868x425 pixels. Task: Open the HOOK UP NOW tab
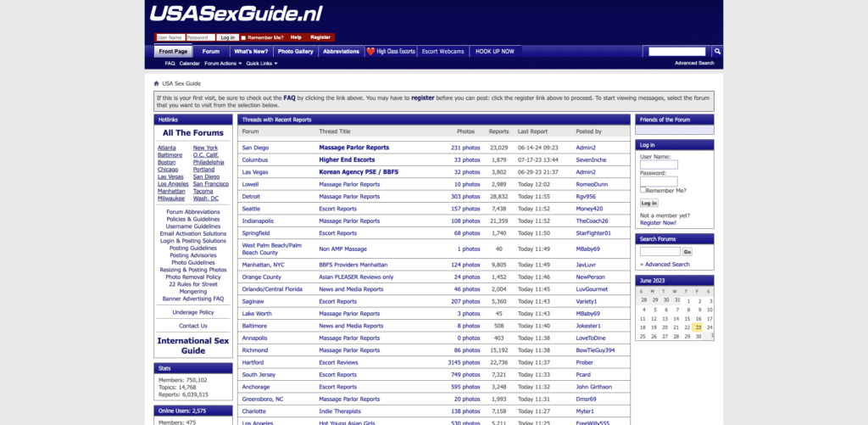(495, 52)
